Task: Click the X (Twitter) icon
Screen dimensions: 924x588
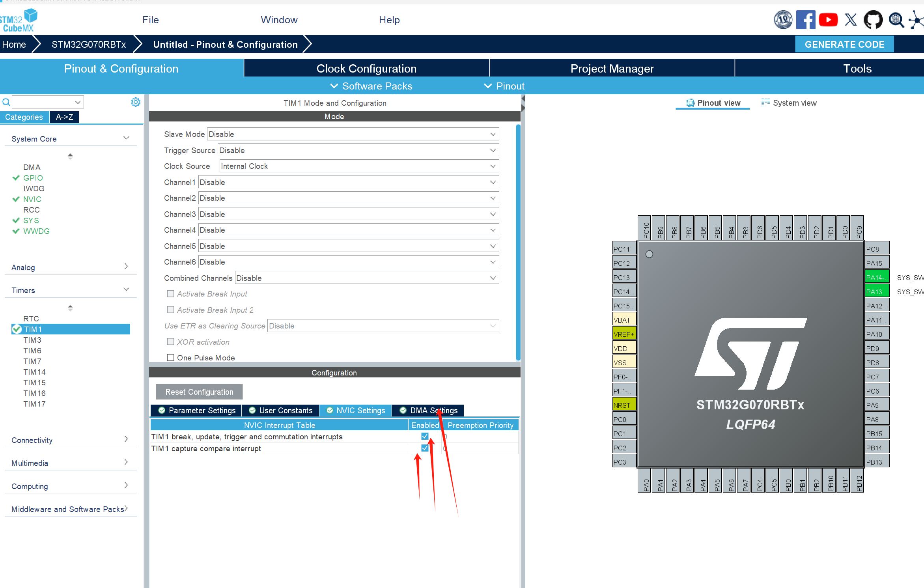Action: [851, 20]
